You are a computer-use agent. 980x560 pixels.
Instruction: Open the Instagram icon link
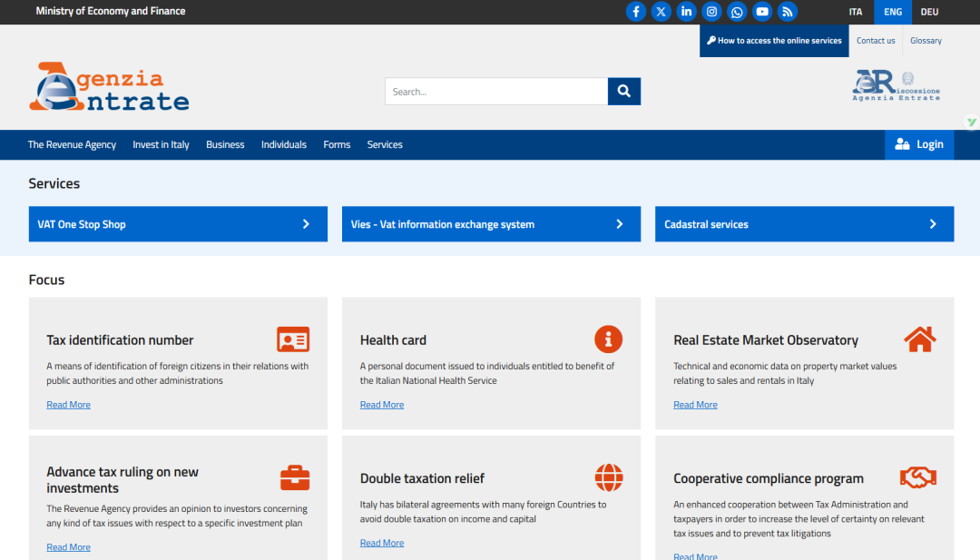click(x=712, y=12)
